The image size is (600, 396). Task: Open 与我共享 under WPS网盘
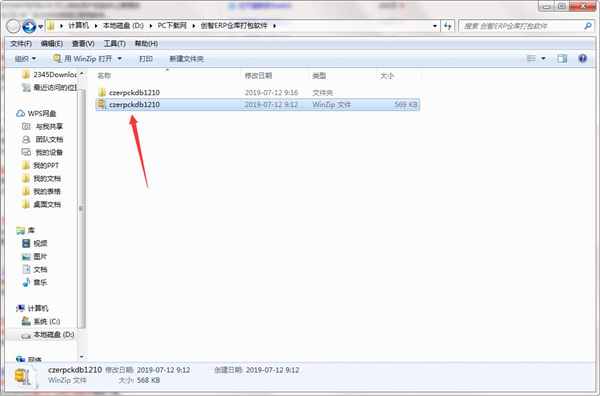coord(42,126)
